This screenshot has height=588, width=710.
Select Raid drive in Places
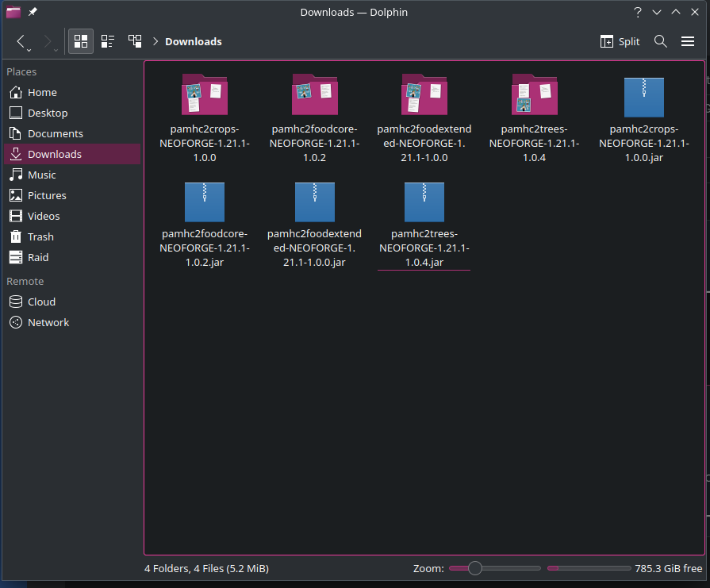(x=38, y=257)
